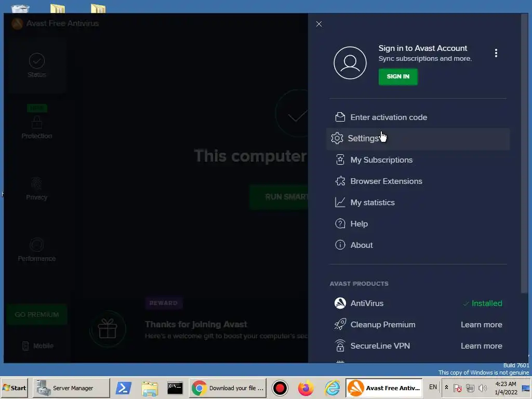
Task: Click the Cleanup Premium rocket icon
Action: tap(340, 324)
